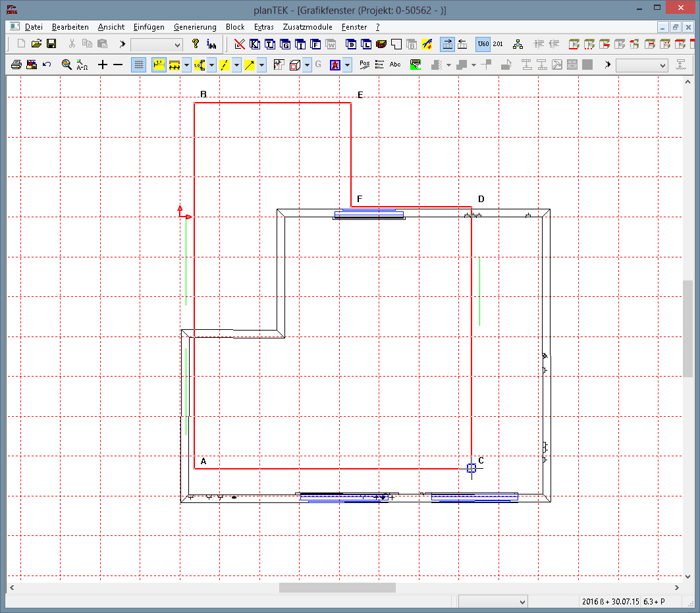Click the Pos position button
The image size is (700, 613).
pyautogui.click(x=364, y=65)
